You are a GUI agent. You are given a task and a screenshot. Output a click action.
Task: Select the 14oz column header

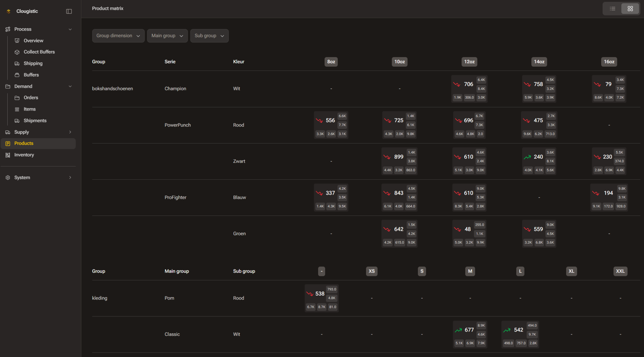coord(539,62)
